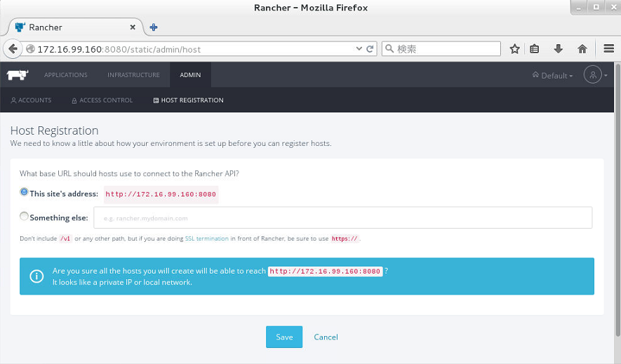Click the site address URL code label

(x=161, y=194)
